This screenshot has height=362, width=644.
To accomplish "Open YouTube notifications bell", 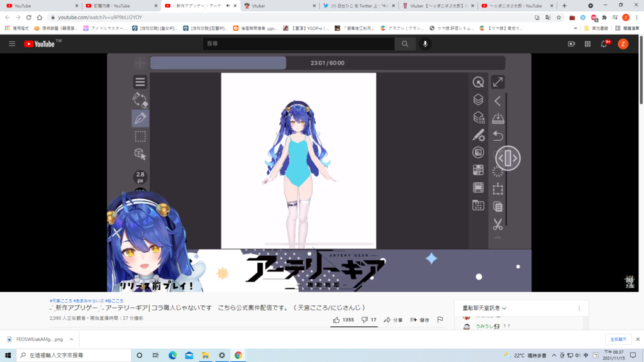I will click(604, 44).
